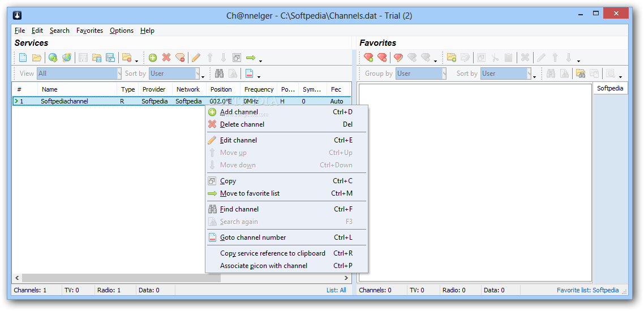
Task: Click the tag with red minus toolbar icon
Action: 180,58
